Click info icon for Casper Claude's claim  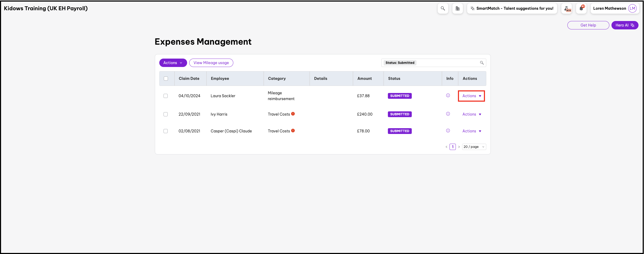[448, 131]
